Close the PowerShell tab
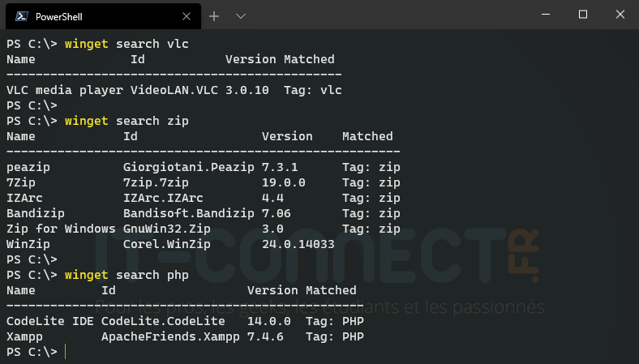Image resolution: width=639 pixels, height=364 pixels. point(187,16)
